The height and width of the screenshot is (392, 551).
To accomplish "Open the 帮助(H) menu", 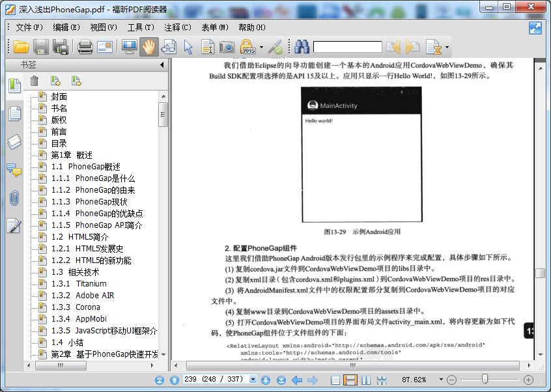I will pos(252,27).
